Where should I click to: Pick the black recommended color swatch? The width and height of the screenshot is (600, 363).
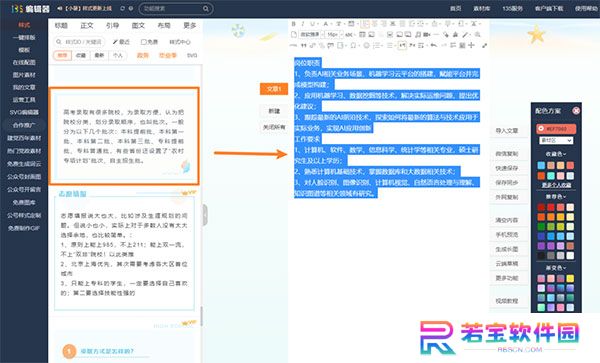tap(541, 256)
